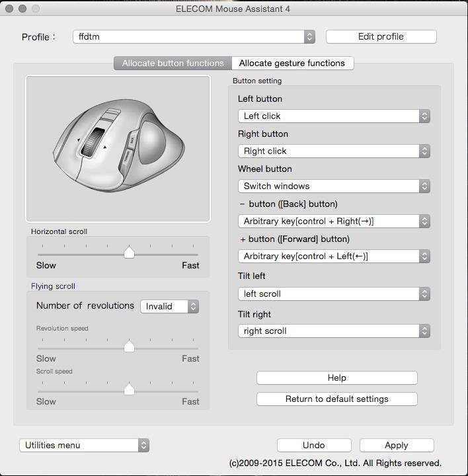This screenshot has width=468, height=476.
Task: Open the Profile dropdown showing ffdtm
Action: tap(194, 37)
